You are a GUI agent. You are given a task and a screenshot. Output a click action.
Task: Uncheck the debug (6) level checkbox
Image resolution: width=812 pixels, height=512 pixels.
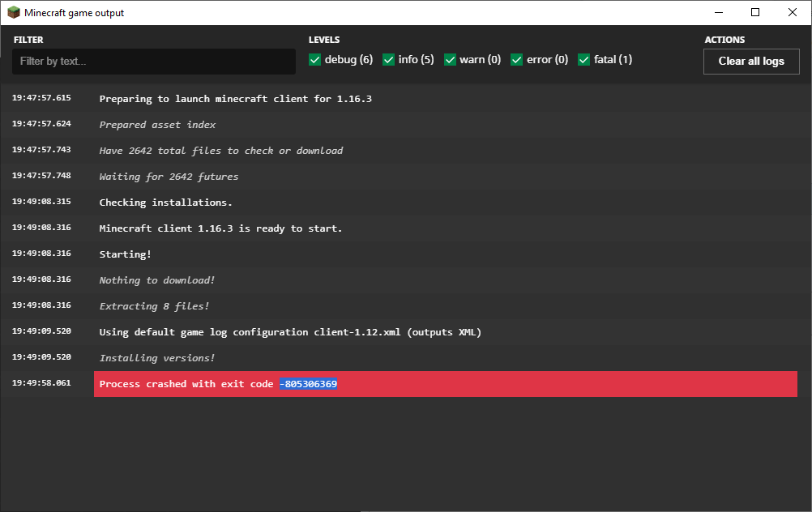point(315,60)
